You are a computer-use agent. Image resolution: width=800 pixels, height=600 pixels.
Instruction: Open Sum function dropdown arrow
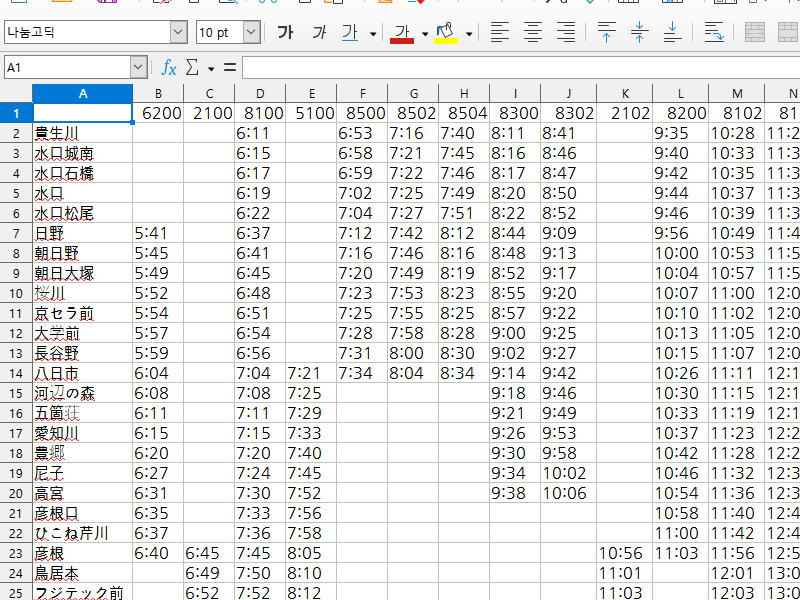tap(211, 68)
